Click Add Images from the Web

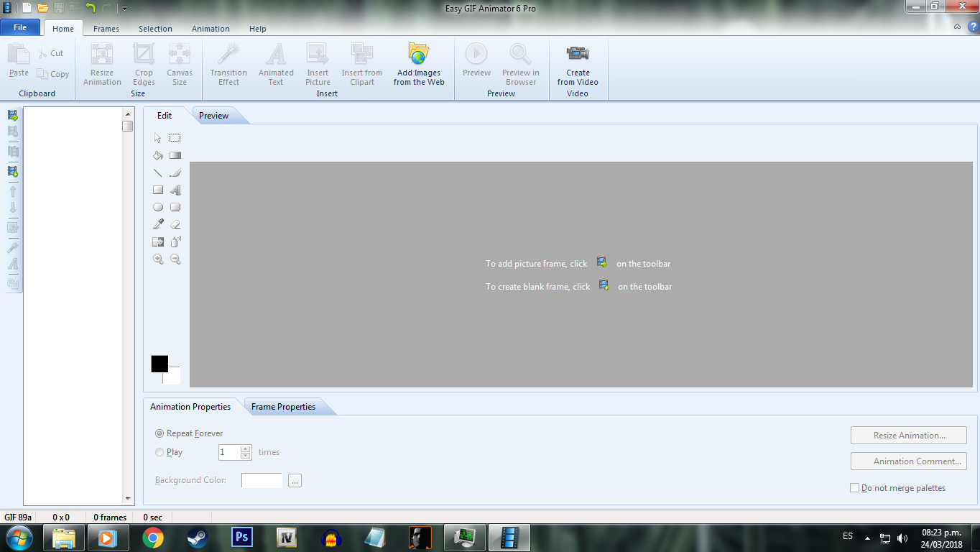pos(419,64)
